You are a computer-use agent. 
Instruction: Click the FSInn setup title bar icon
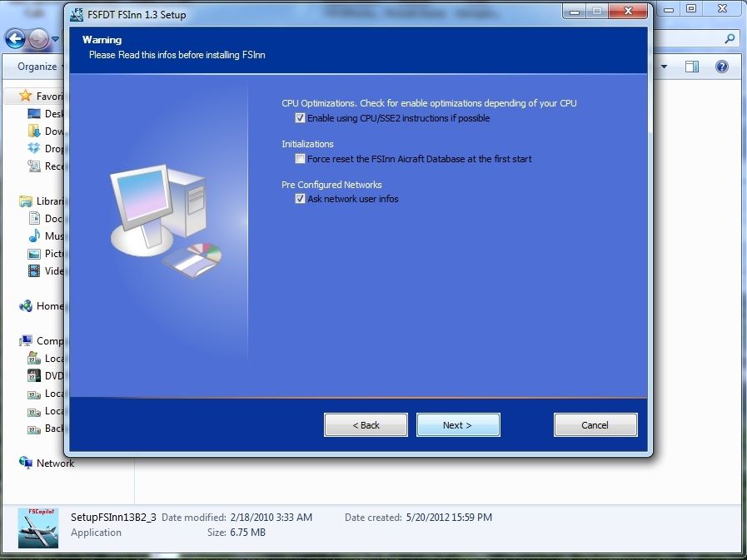click(x=77, y=14)
